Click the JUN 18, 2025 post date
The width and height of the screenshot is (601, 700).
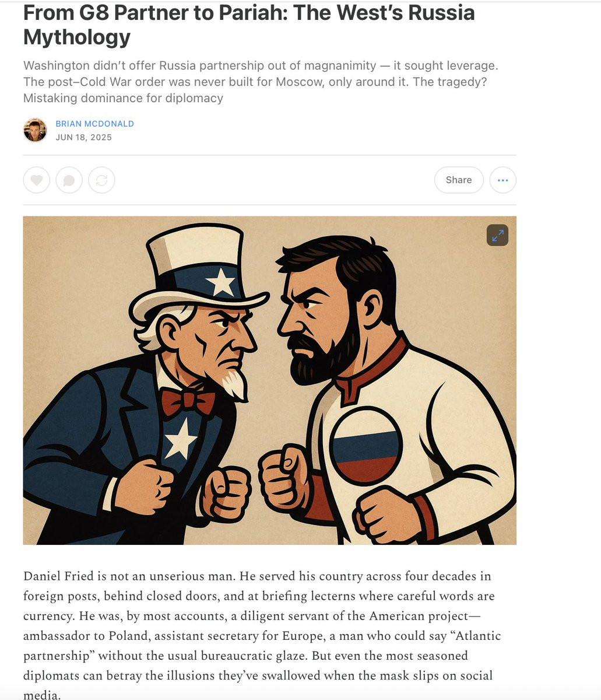coord(83,138)
